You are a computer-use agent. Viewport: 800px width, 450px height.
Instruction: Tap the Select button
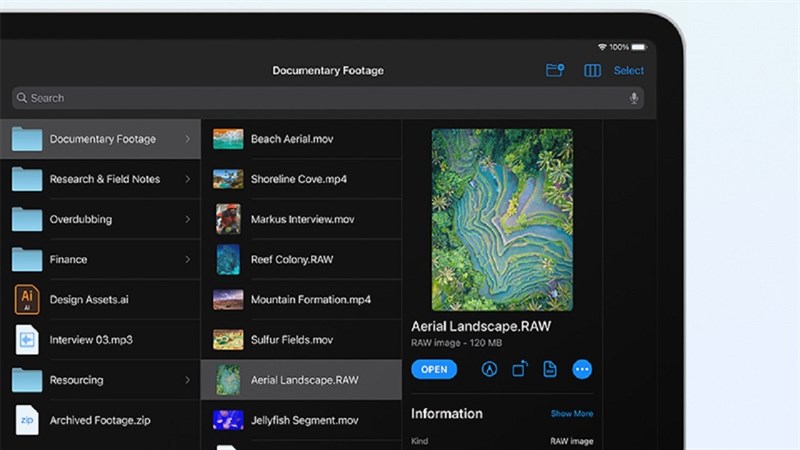pyautogui.click(x=629, y=70)
